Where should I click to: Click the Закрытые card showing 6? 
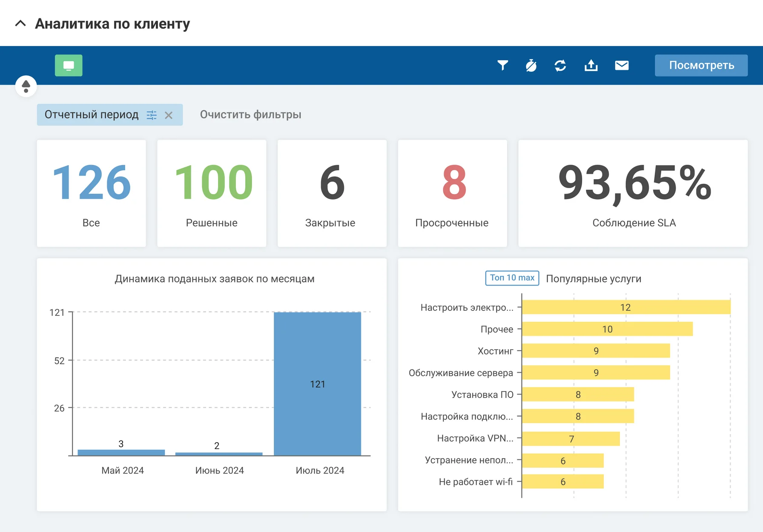pos(332,193)
